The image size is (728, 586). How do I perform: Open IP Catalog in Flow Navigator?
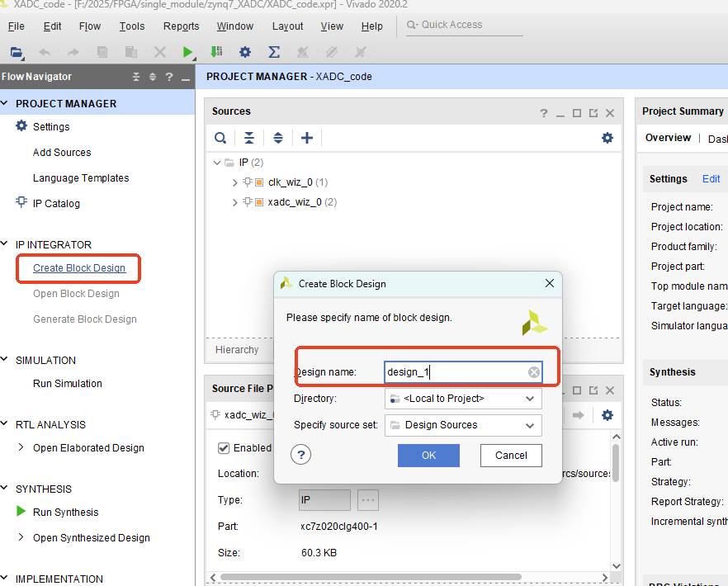pyautogui.click(x=56, y=203)
